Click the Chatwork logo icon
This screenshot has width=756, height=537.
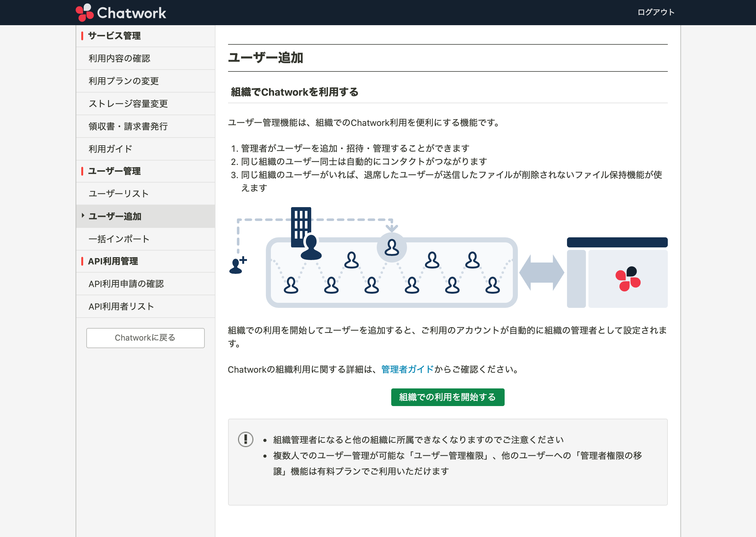click(x=85, y=12)
